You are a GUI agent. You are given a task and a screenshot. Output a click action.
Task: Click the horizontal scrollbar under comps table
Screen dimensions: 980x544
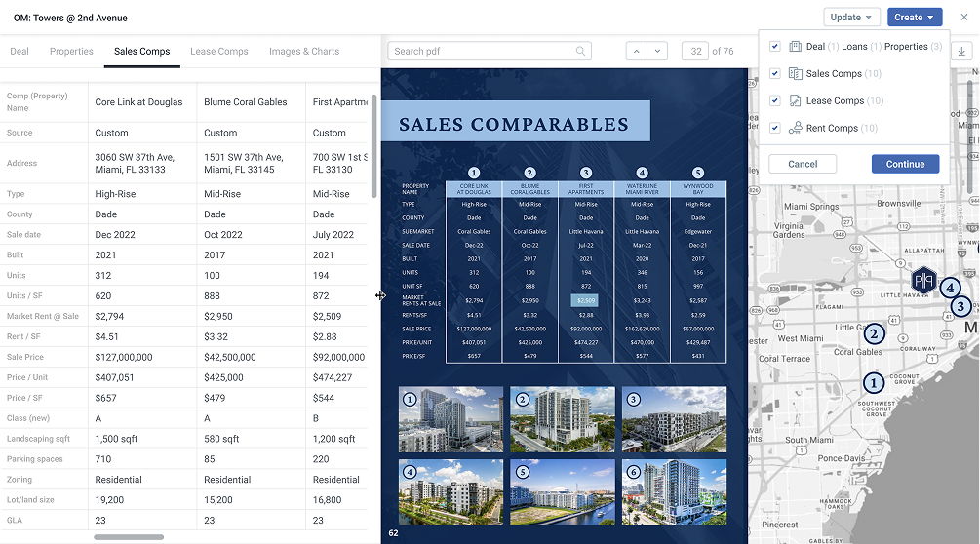point(129,537)
